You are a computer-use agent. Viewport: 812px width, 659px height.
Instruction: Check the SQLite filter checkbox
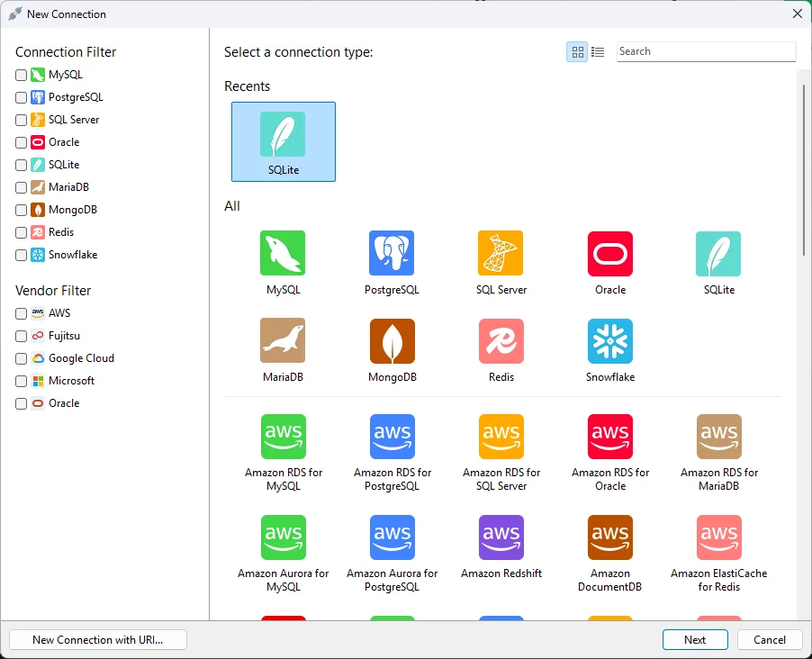[22, 166]
